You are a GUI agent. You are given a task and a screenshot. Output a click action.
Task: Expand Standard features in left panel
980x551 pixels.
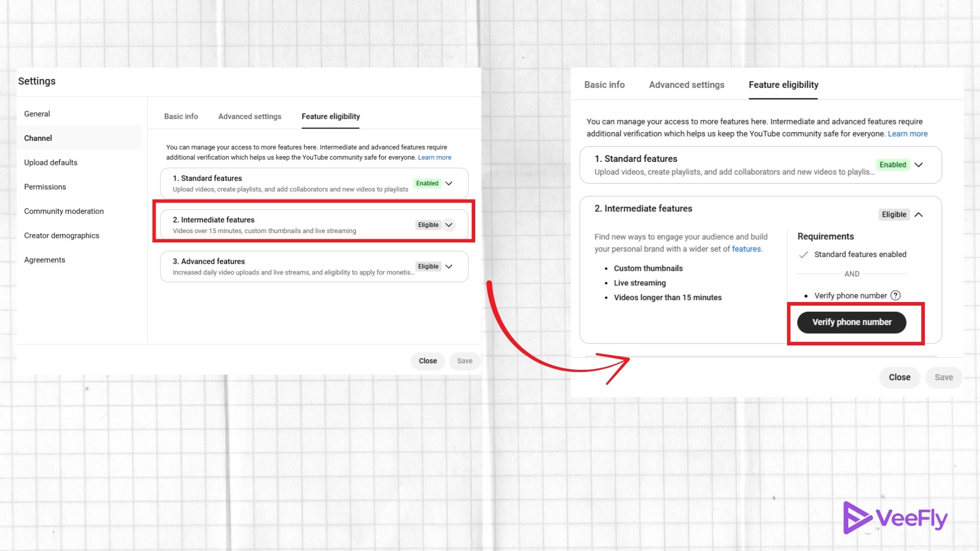pos(449,183)
